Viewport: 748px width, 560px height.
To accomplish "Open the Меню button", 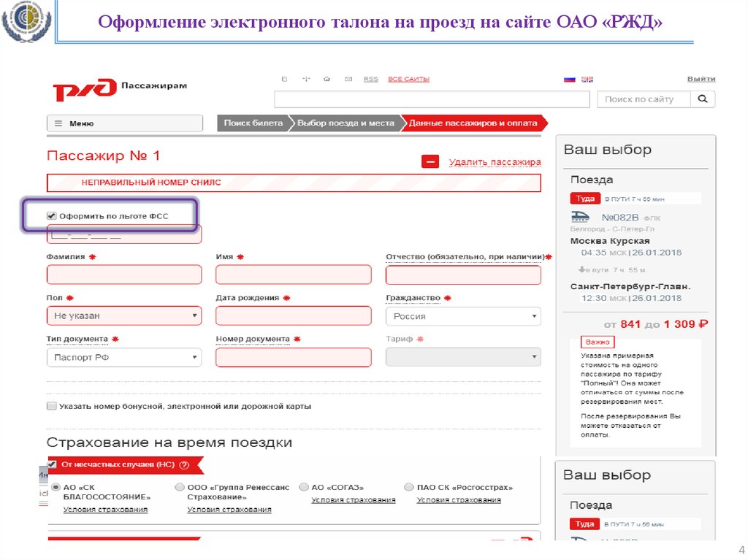I will click(x=124, y=123).
